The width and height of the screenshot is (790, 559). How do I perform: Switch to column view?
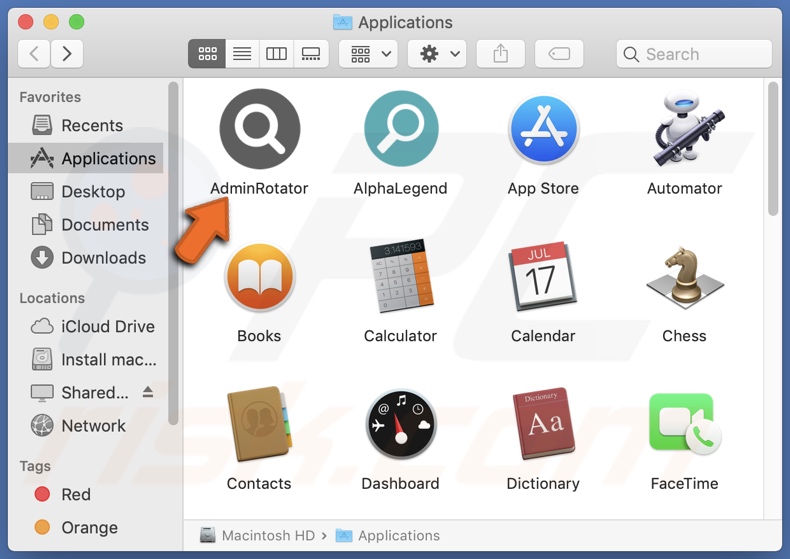point(276,53)
